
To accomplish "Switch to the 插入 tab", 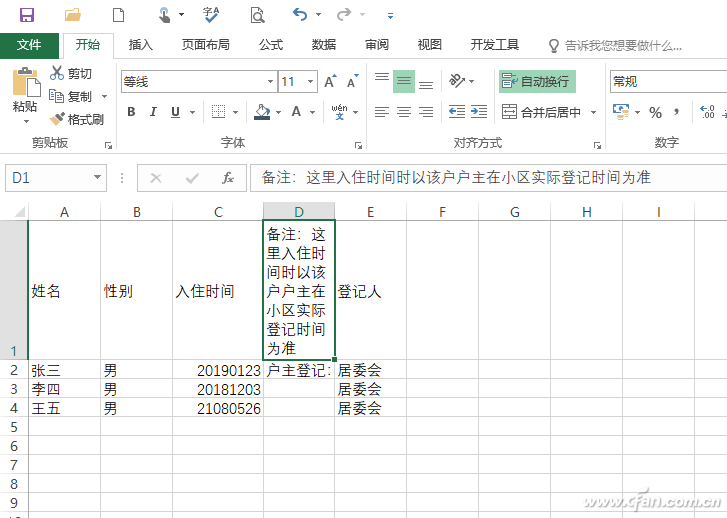I will pos(140,45).
